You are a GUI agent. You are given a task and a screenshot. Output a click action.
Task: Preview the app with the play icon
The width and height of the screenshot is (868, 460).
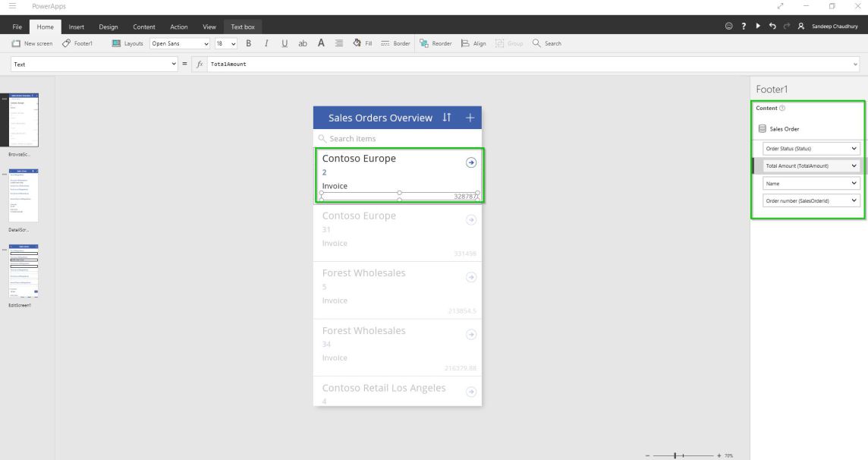point(758,26)
